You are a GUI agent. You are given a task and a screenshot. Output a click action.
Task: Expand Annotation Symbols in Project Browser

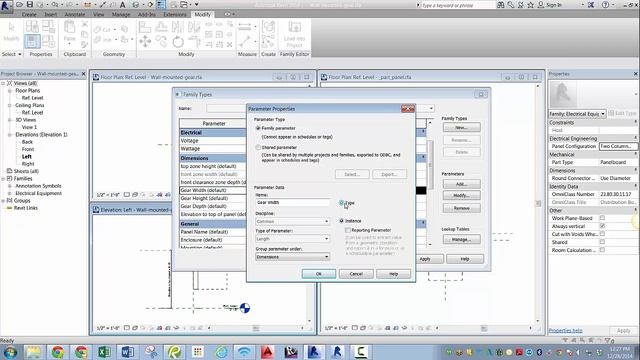pos(9,186)
